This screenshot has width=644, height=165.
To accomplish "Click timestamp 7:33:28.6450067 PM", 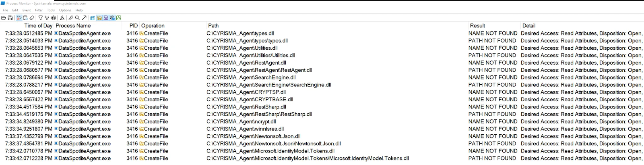I will point(29,92).
